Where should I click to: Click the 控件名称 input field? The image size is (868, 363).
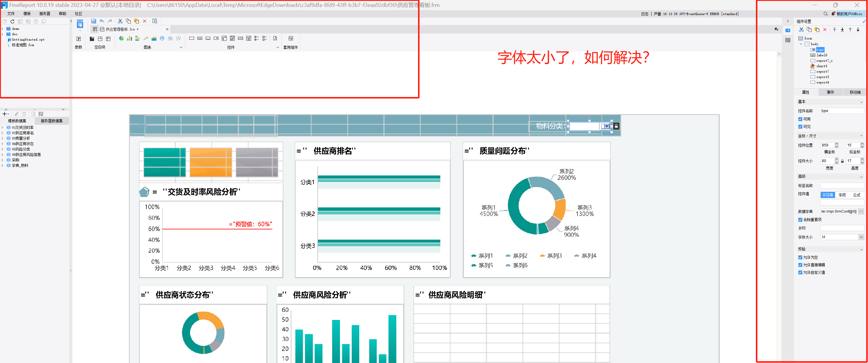[842, 111]
